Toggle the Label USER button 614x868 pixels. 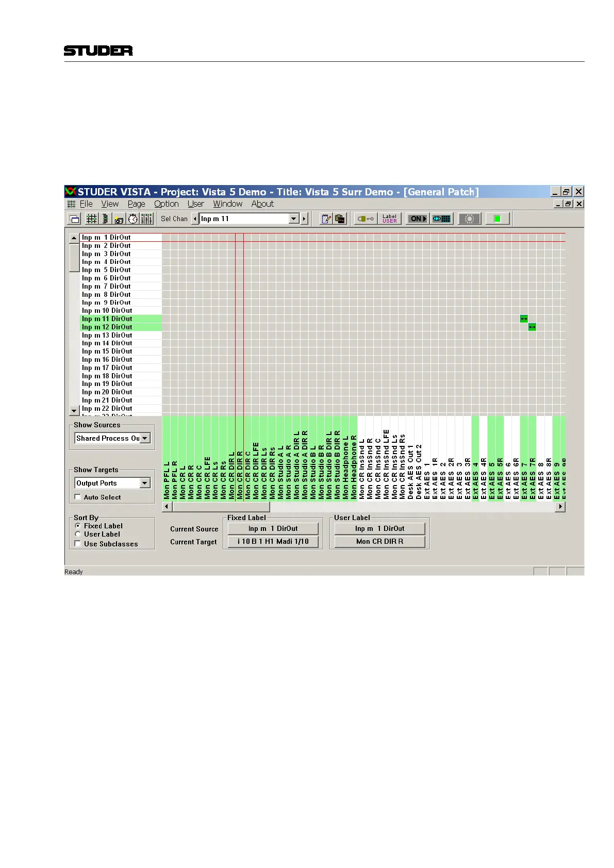click(390, 219)
